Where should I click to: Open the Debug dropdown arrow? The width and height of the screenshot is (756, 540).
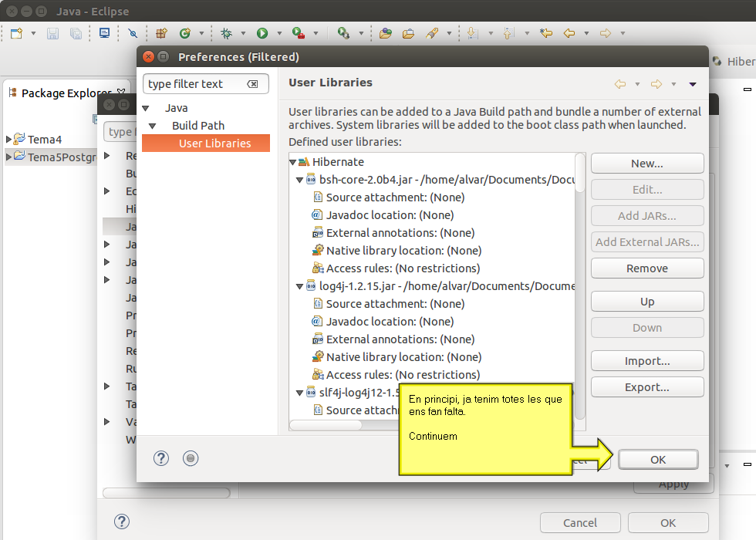[243, 33]
